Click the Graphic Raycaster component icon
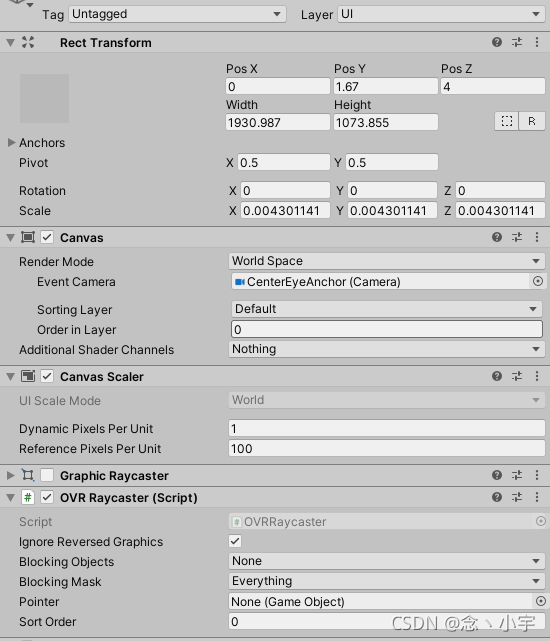Viewport: 550px width, 641px height. coord(28,475)
